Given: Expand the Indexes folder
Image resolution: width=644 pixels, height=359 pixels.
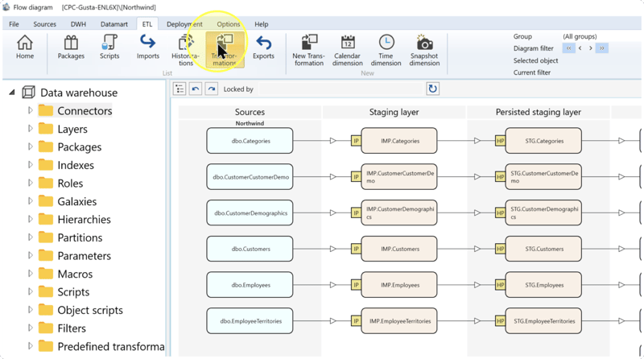Looking at the screenshot, I should point(30,165).
